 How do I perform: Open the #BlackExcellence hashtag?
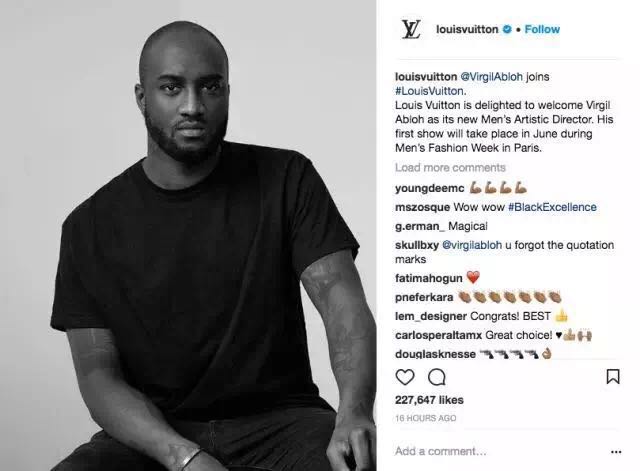pyautogui.click(x=552, y=207)
